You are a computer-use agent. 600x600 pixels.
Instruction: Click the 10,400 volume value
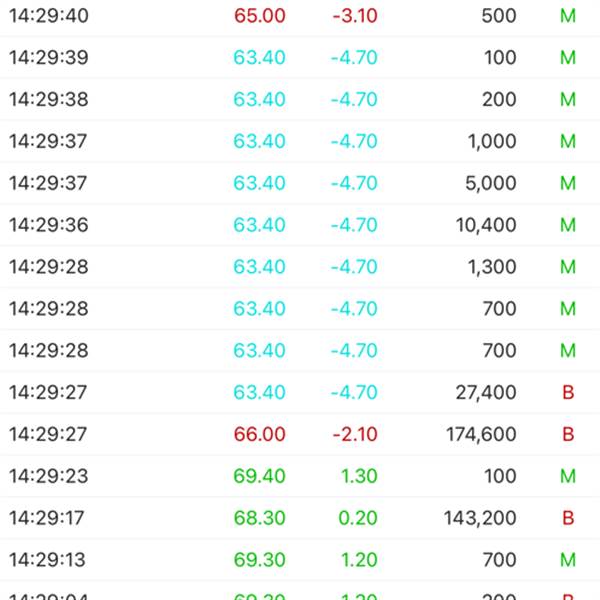[x=486, y=226]
